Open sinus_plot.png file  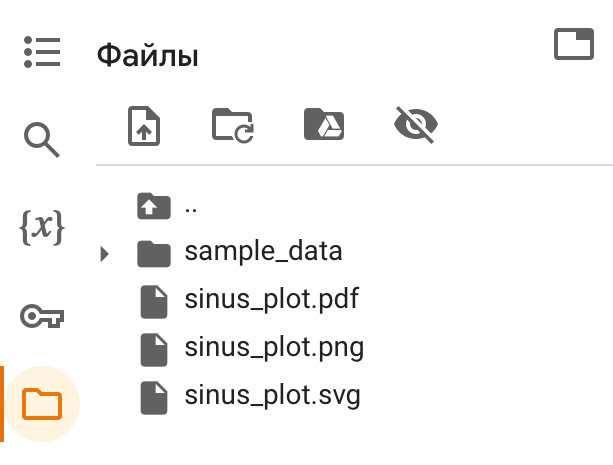coord(274,348)
